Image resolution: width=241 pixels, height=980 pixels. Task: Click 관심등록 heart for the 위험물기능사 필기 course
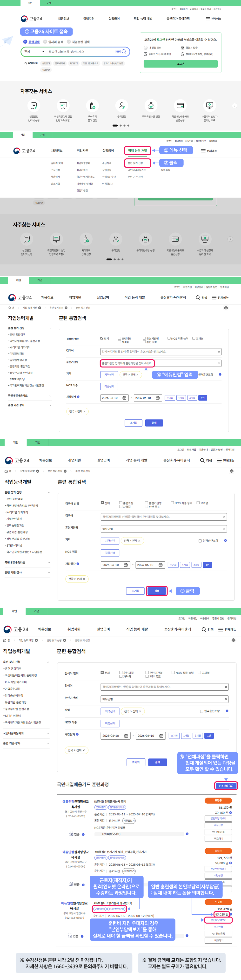(x=218, y=832)
